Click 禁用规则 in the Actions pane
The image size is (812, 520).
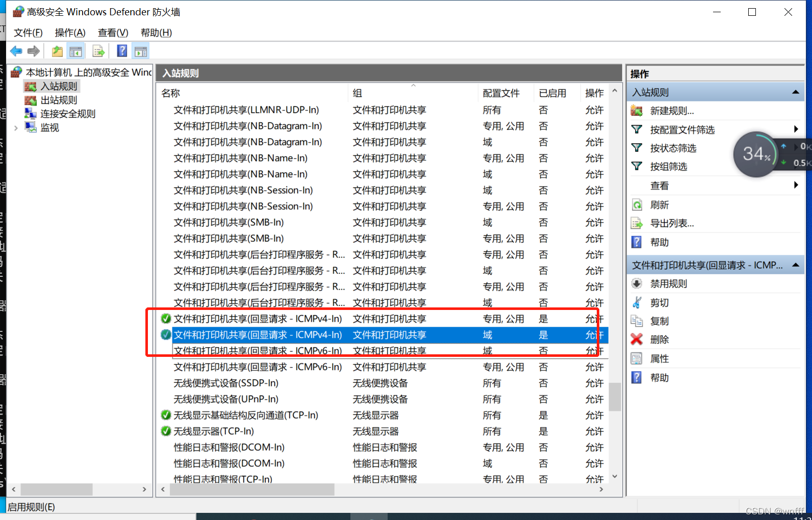click(x=669, y=283)
